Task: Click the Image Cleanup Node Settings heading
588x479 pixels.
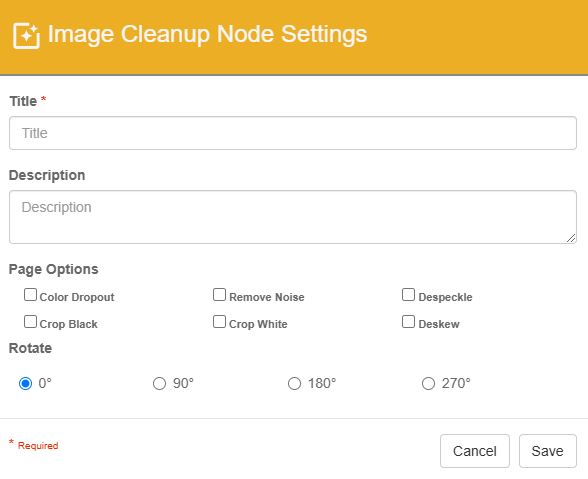Action: click(x=207, y=35)
